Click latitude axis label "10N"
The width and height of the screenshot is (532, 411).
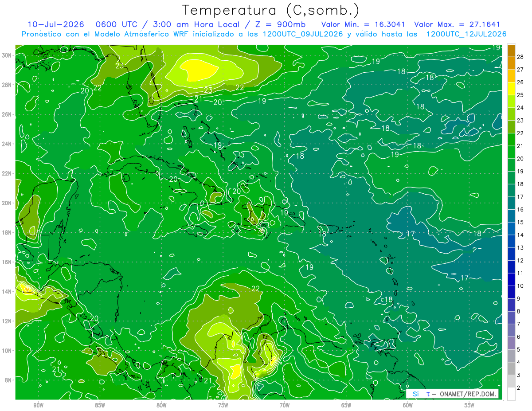8,351
